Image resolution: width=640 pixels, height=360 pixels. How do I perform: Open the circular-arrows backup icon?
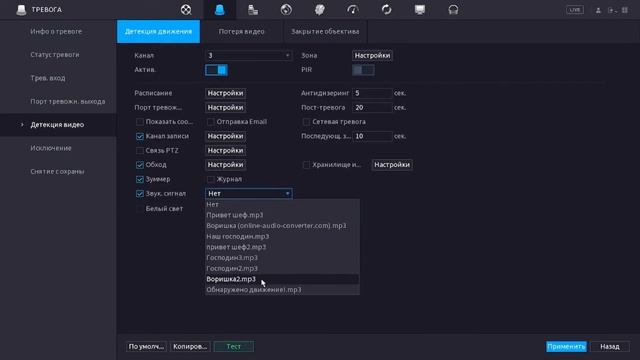coord(387,9)
